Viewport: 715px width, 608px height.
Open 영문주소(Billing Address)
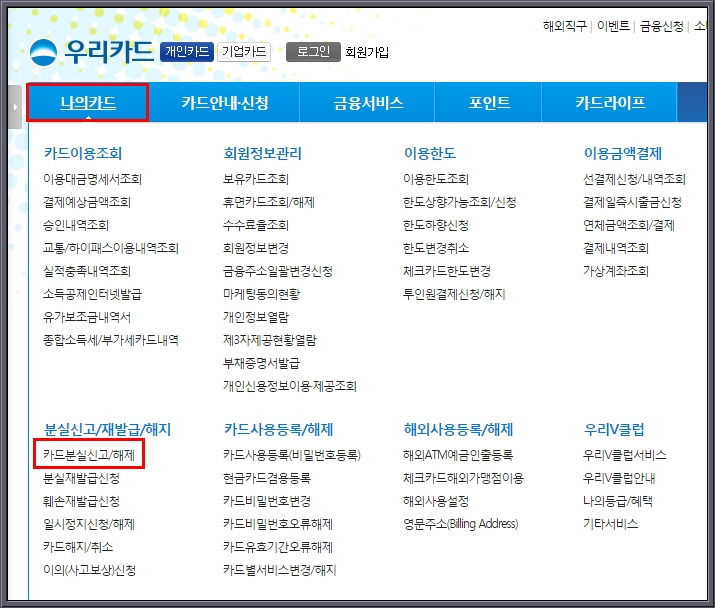(x=461, y=524)
